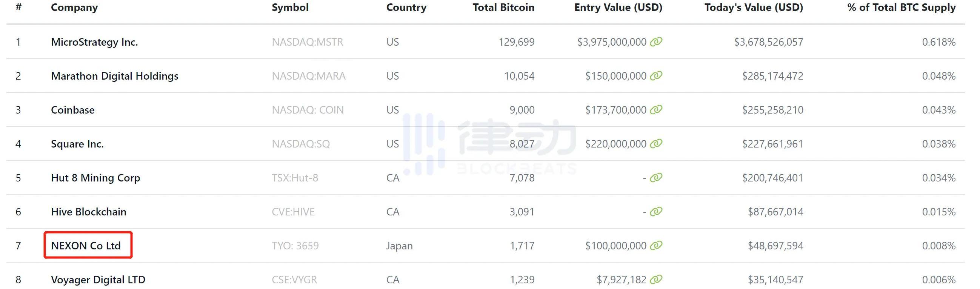Click highlighted NEXON Co Ltd name
This screenshot has height=289, width=980.
coord(86,246)
